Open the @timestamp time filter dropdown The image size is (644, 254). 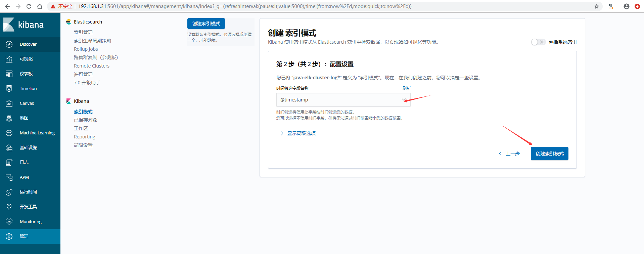coord(343,100)
